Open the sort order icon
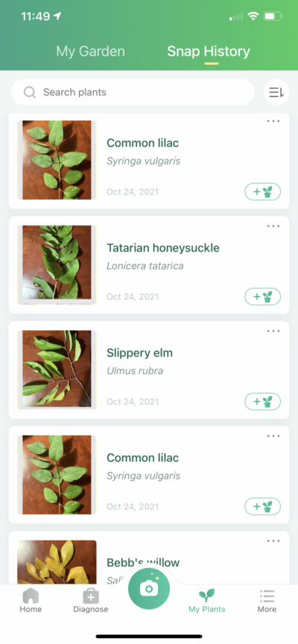The image size is (298, 644). [x=276, y=92]
